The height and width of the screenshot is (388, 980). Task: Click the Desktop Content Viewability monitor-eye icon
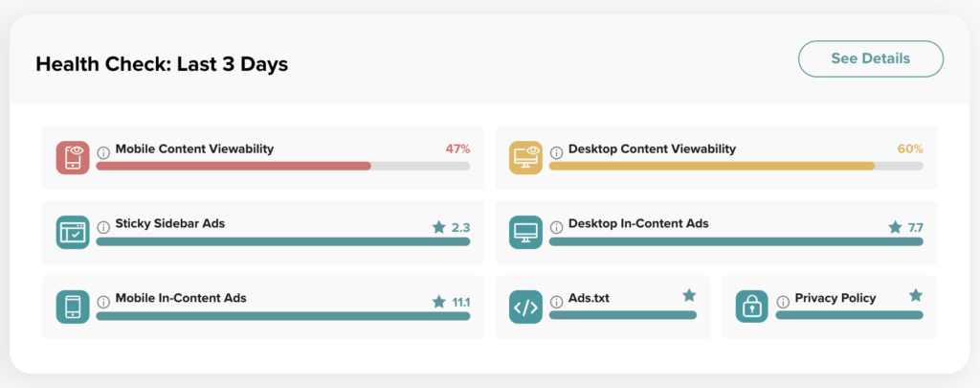(525, 157)
